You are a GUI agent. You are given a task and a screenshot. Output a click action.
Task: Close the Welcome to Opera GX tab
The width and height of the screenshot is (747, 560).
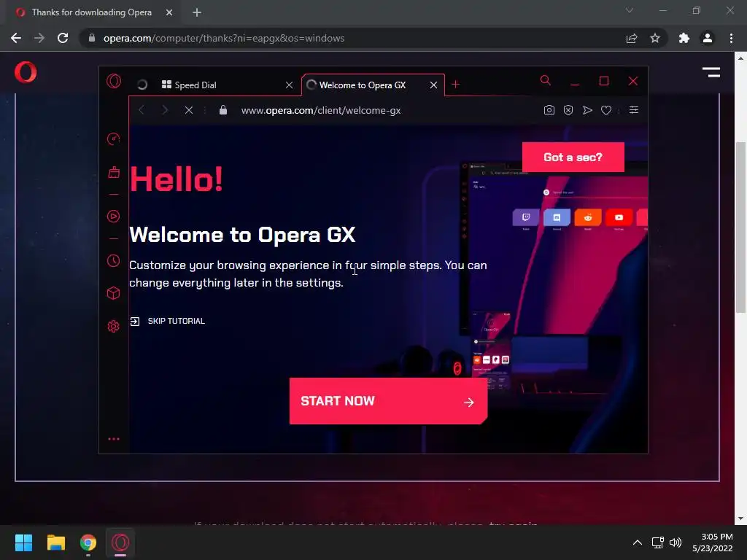click(433, 85)
